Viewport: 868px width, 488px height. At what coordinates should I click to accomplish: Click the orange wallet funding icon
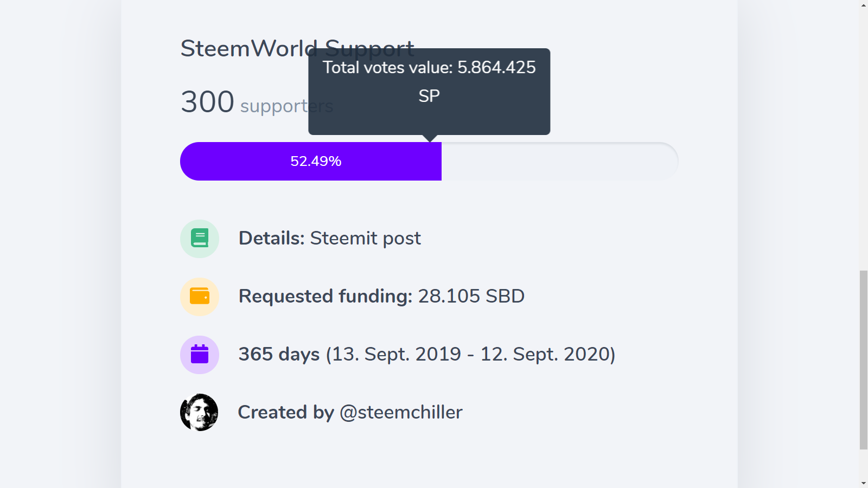(x=199, y=297)
